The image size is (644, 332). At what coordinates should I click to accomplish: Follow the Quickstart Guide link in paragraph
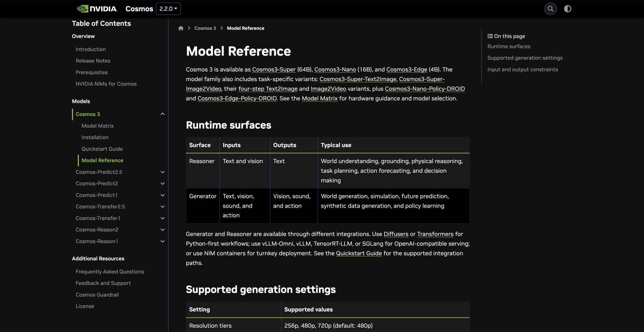click(x=359, y=253)
